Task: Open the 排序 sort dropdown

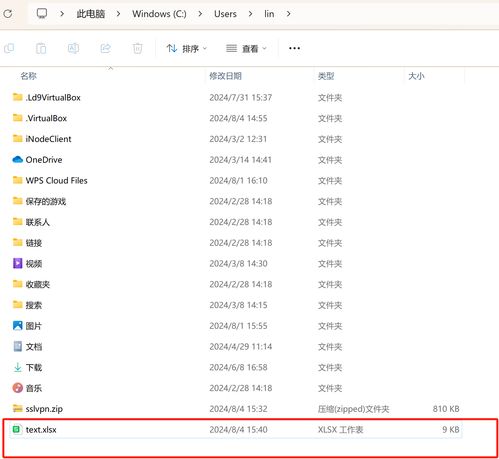Action: pos(187,49)
